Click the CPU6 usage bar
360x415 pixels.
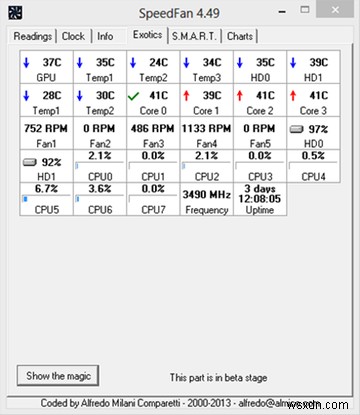(100, 199)
